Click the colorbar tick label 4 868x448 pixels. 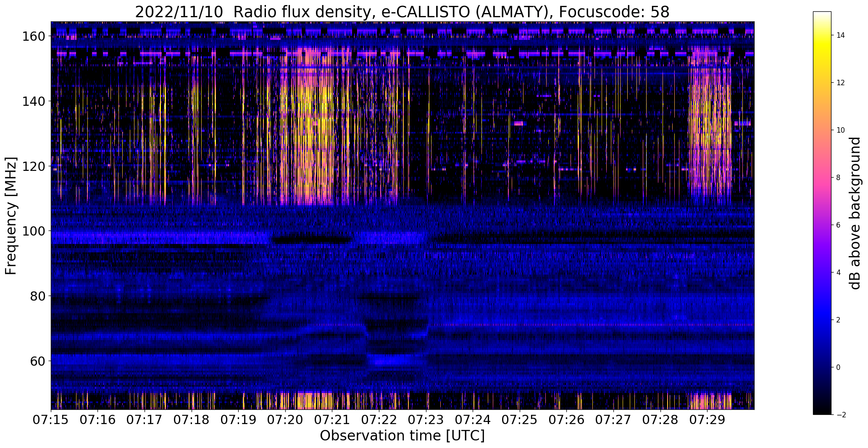coord(839,272)
